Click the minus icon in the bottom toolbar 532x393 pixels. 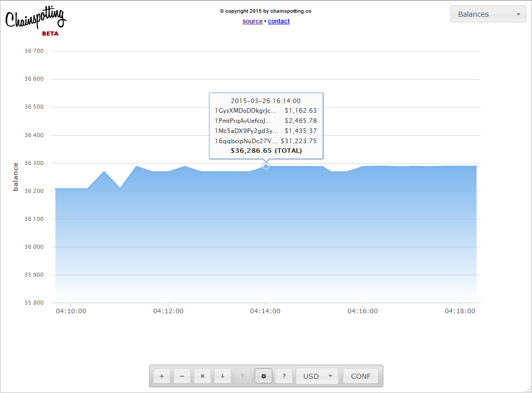[182, 376]
